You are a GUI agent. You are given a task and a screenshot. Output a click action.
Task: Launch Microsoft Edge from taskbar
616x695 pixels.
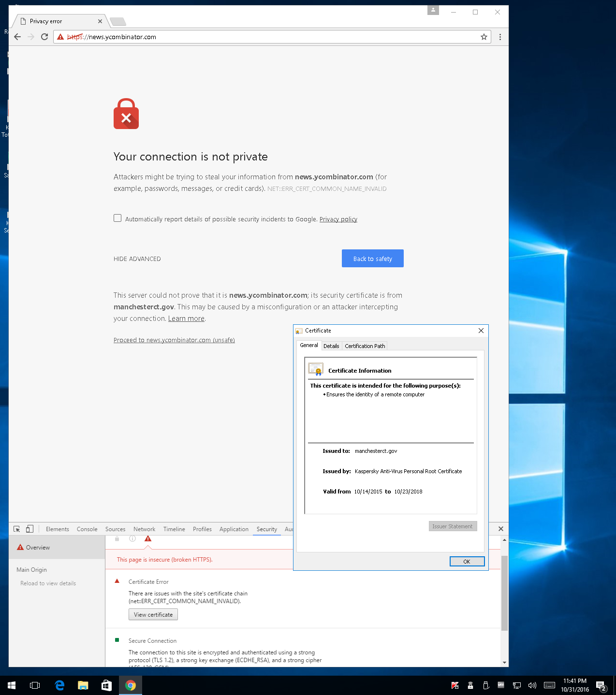tap(59, 685)
